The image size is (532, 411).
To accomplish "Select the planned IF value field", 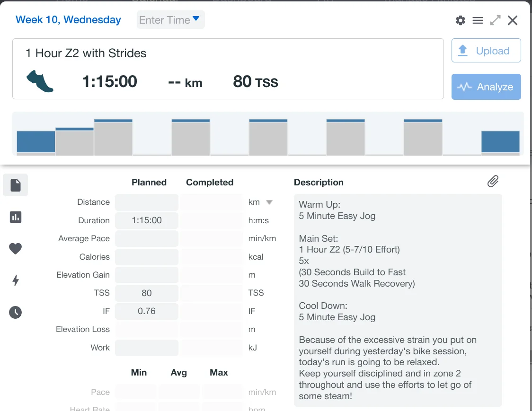I will tap(147, 311).
